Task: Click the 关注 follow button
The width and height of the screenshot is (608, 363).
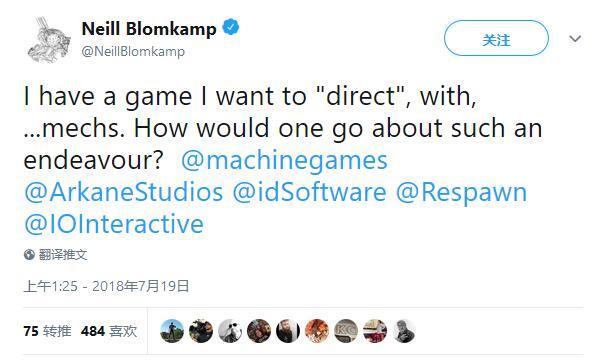Action: point(496,39)
